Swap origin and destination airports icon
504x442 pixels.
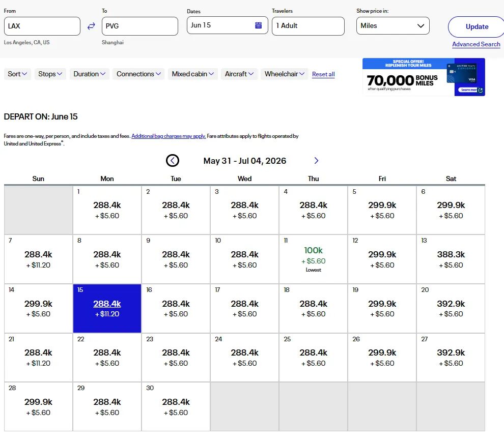[x=91, y=26]
